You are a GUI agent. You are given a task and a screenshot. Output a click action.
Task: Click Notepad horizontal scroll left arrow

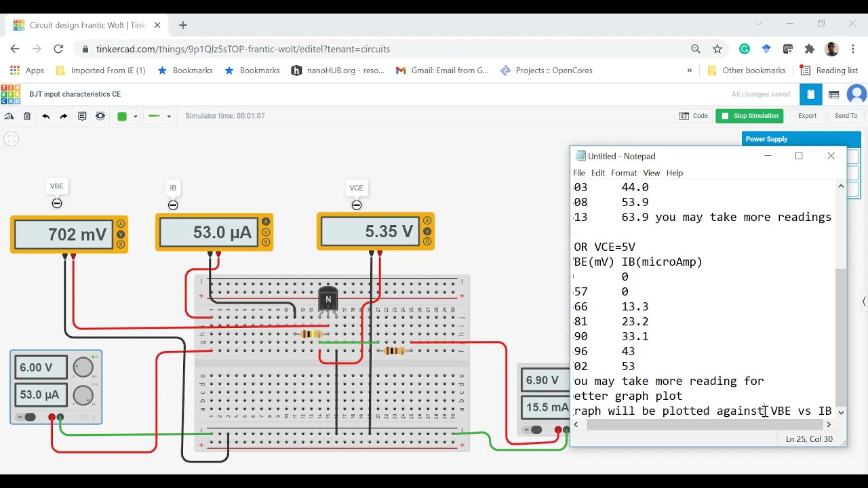click(x=576, y=424)
